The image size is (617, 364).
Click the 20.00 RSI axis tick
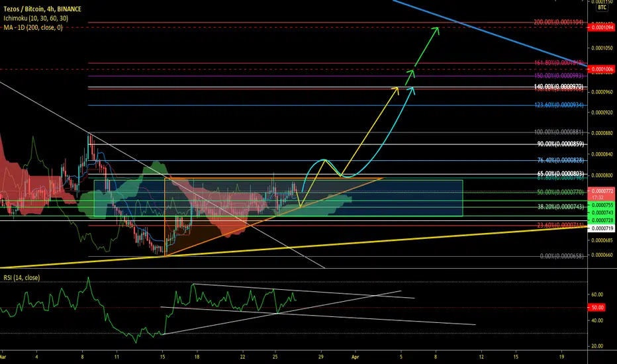tap(597, 346)
